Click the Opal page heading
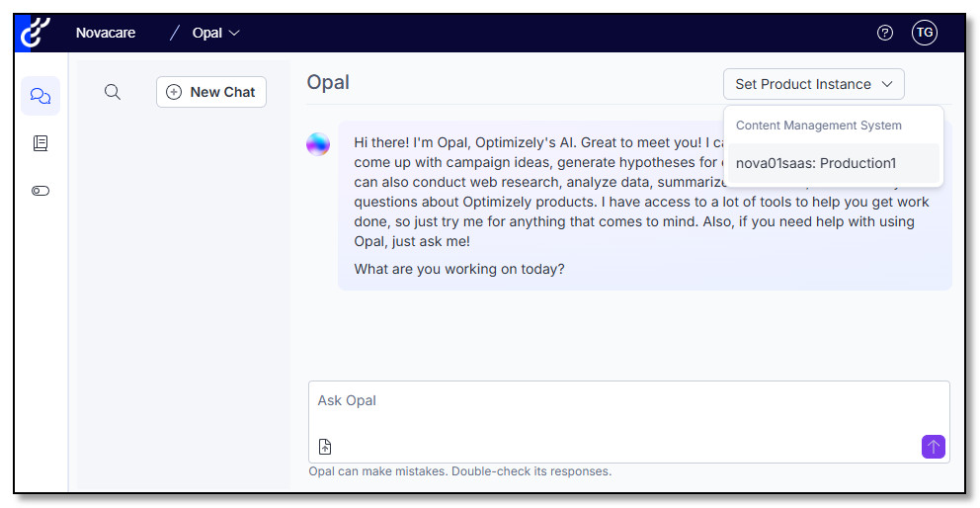 pos(328,83)
